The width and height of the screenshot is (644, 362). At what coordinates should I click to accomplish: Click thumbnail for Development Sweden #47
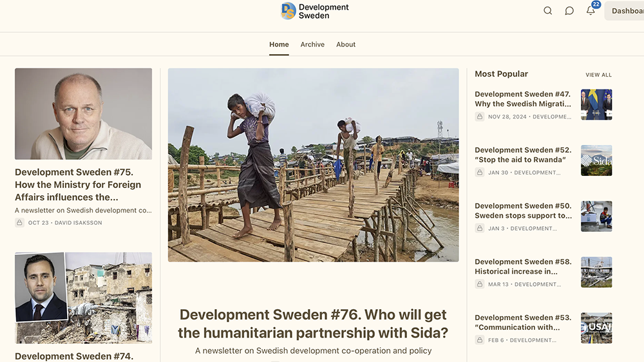(596, 104)
